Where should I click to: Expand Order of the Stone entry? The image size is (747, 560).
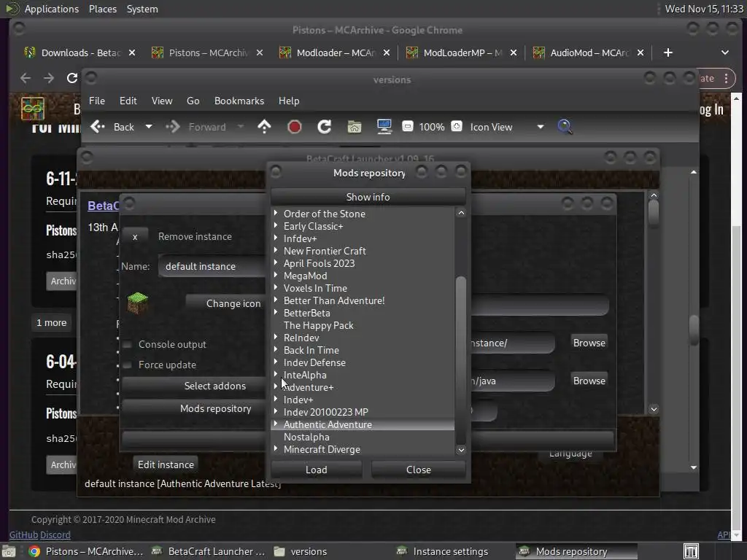[276, 214]
